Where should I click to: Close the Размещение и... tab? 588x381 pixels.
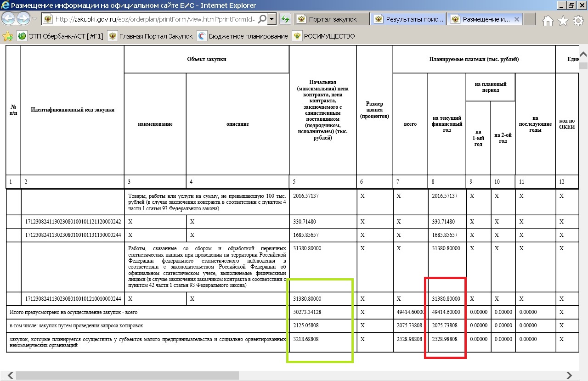point(516,19)
